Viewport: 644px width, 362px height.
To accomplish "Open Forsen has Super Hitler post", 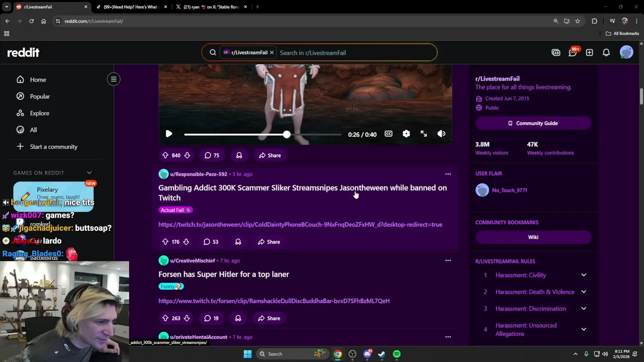I will (x=224, y=274).
